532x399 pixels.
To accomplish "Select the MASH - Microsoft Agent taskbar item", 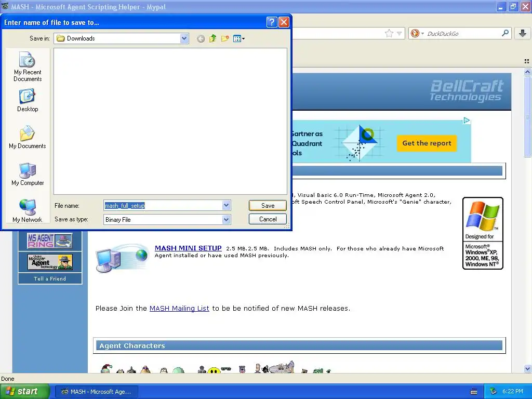I will coord(97,392).
